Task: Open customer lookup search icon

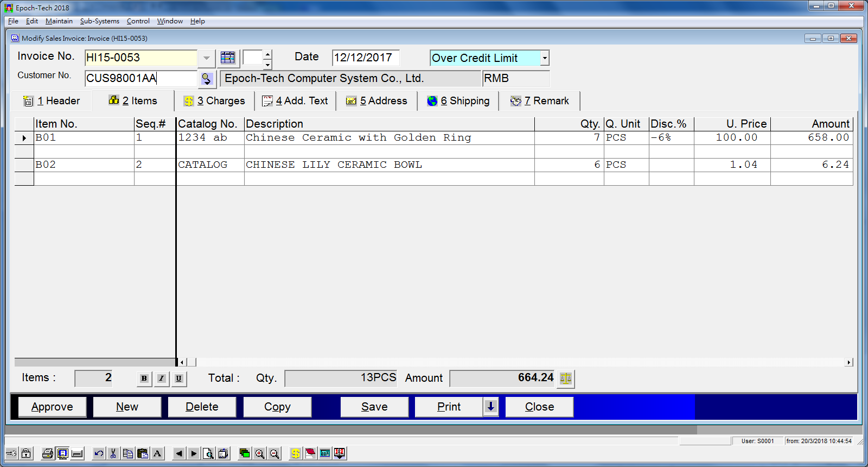Action: [x=207, y=79]
